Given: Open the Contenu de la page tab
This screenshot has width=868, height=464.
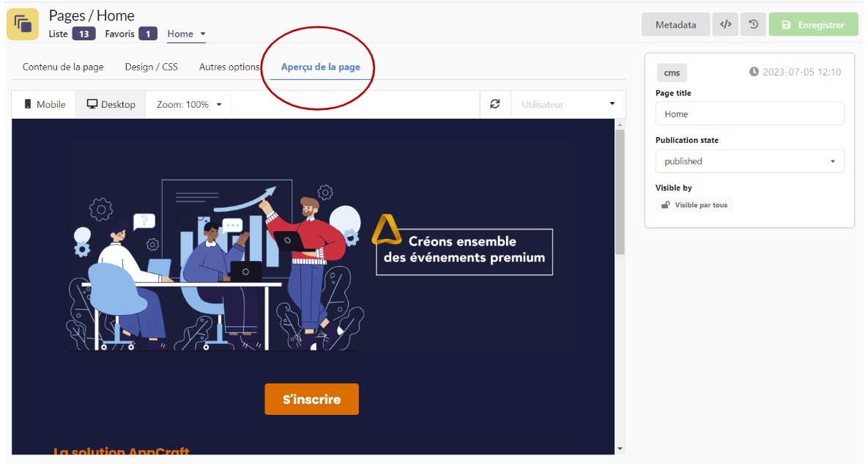Looking at the screenshot, I should coord(63,67).
